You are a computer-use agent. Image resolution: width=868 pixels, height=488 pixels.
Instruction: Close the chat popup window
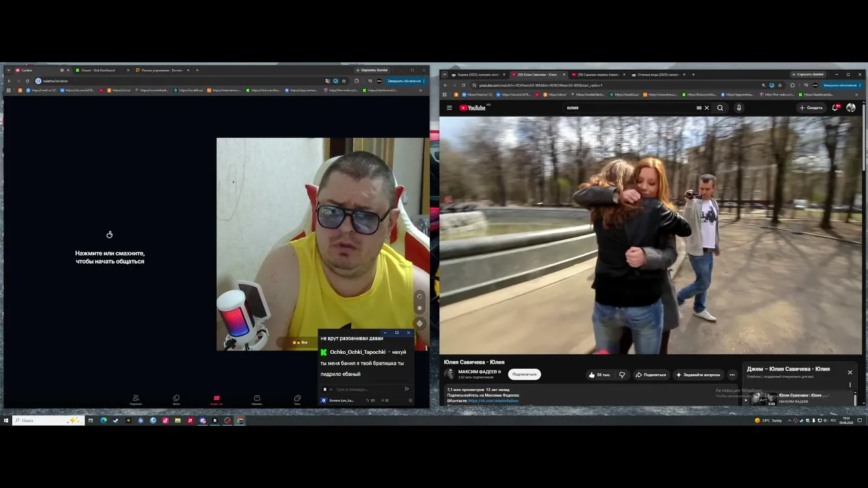408,333
